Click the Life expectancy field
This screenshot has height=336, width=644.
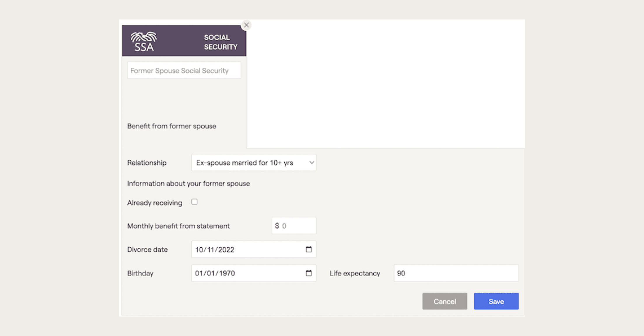coord(456,273)
